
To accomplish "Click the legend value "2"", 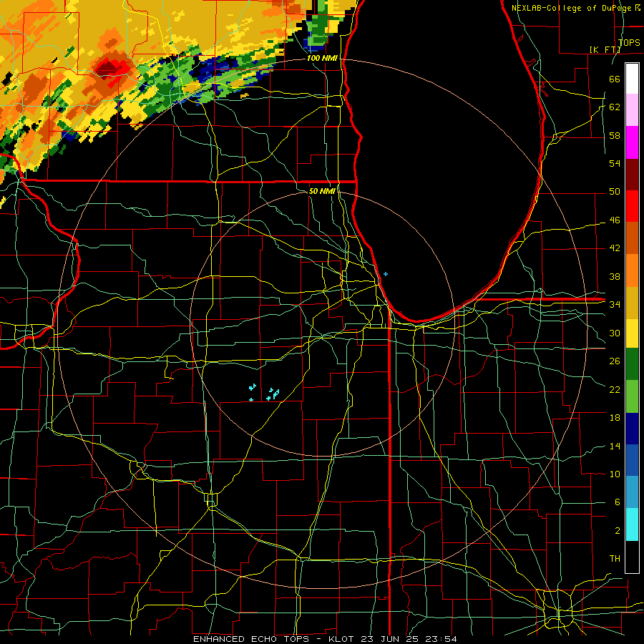I will click(617, 531).
